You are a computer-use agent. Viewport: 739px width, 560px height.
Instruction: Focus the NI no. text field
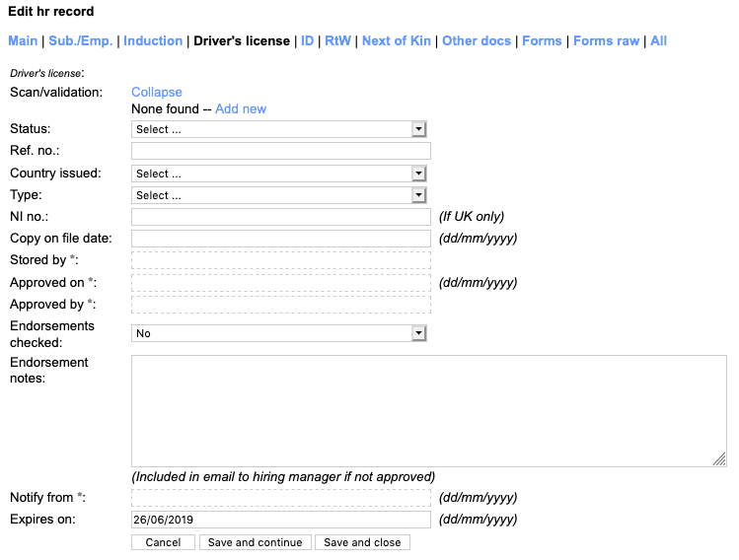(280, 217)
